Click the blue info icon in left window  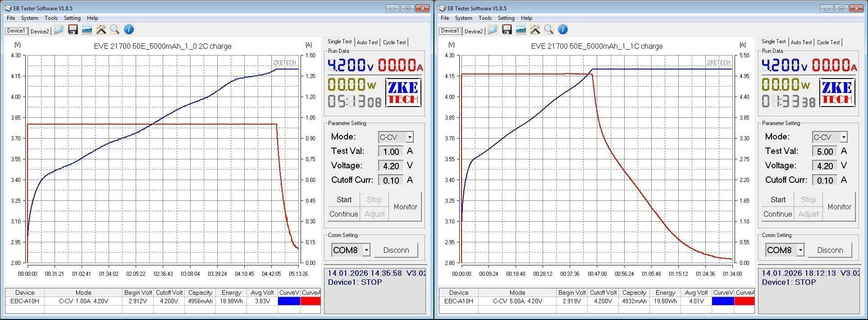pyautogui.click(x=129, y=30)
